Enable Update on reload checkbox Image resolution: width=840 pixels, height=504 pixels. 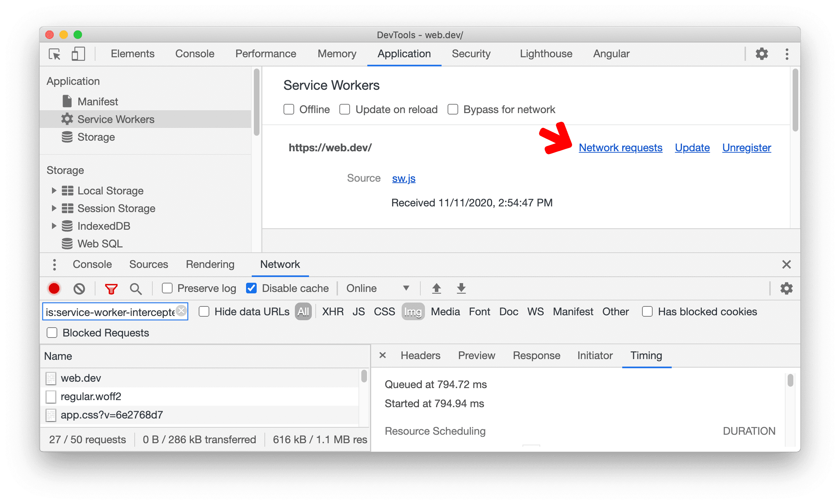pyautogui.click(x=346, y=109)
